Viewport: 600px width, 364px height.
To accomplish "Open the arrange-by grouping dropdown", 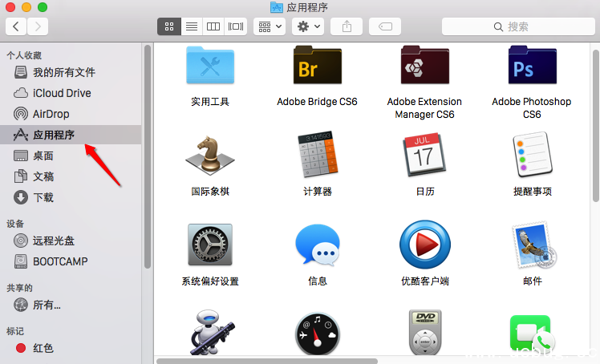I will [270, 26].
